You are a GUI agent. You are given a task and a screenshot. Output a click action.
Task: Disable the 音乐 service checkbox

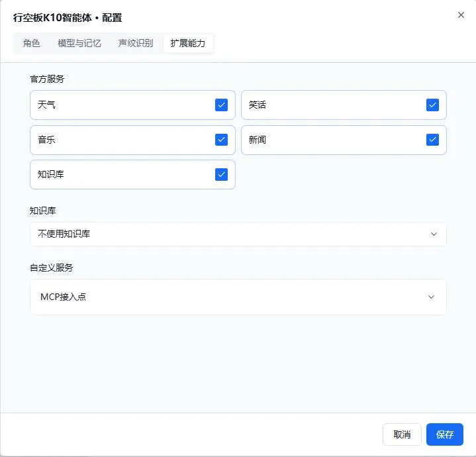221,140
